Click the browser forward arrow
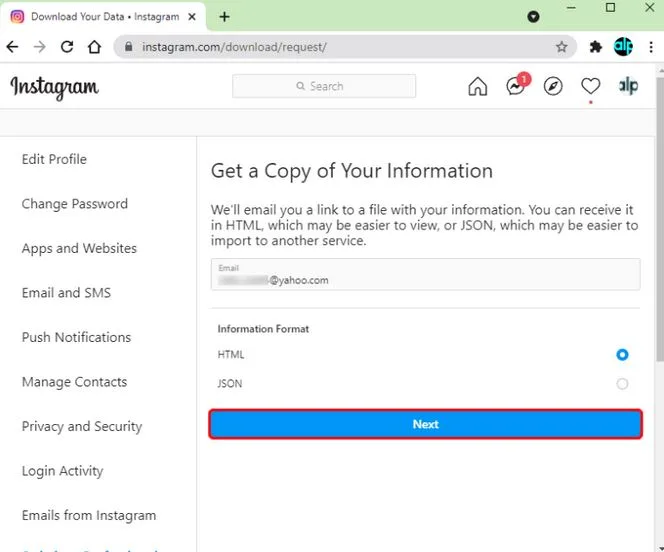664x552 pixels. point(39,47)
